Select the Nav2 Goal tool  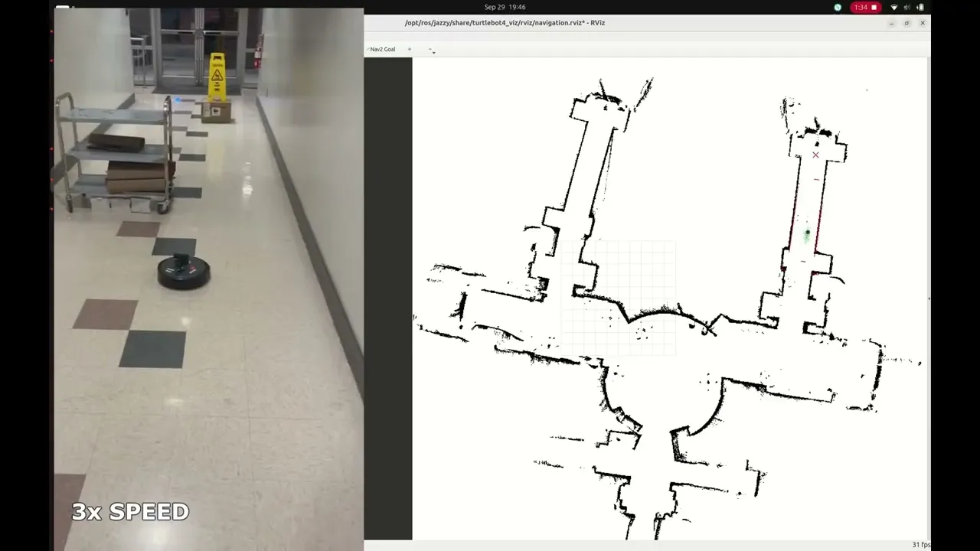tap(381, 49)
